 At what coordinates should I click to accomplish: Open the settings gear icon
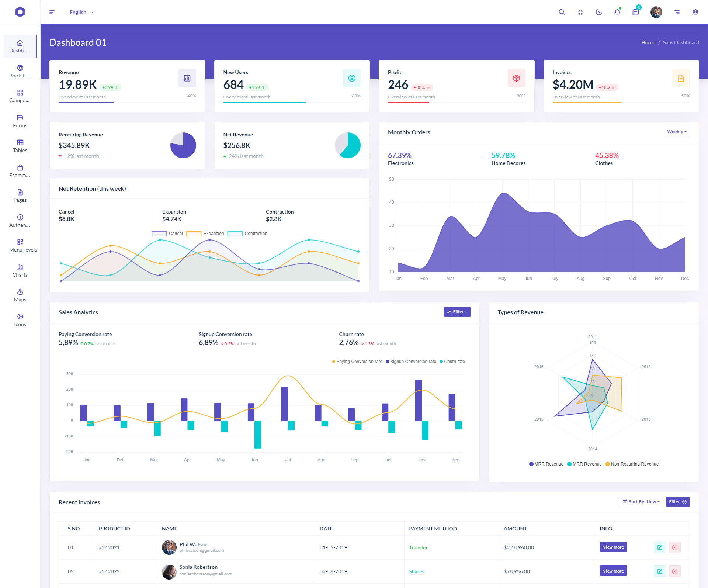coord(695,12)
